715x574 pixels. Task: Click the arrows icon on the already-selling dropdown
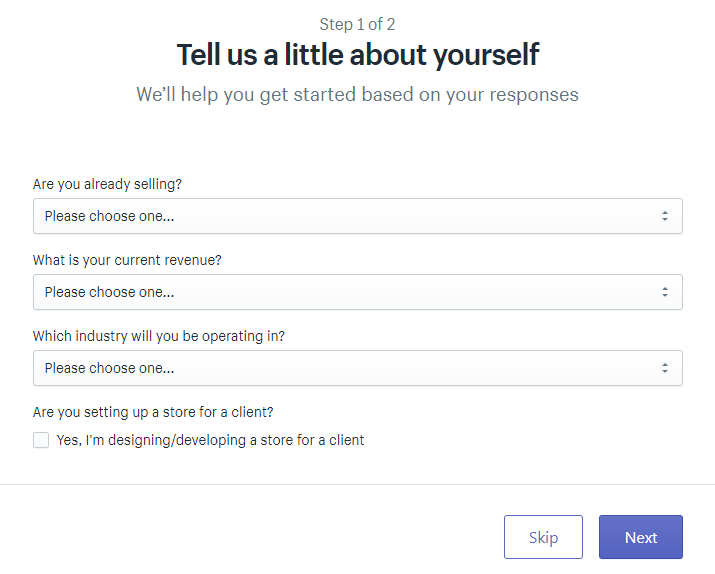point(664,216)
